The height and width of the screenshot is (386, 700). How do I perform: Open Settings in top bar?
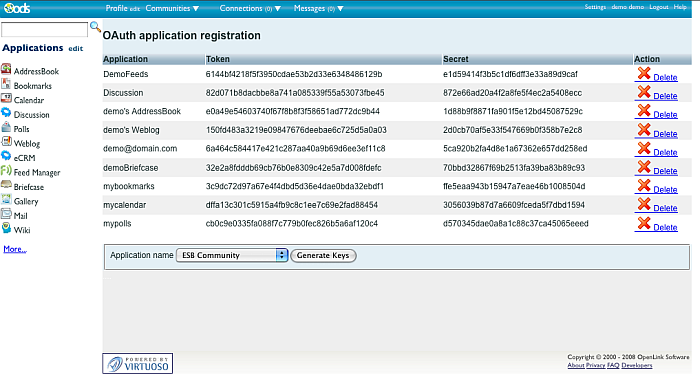tap(595, 7)
